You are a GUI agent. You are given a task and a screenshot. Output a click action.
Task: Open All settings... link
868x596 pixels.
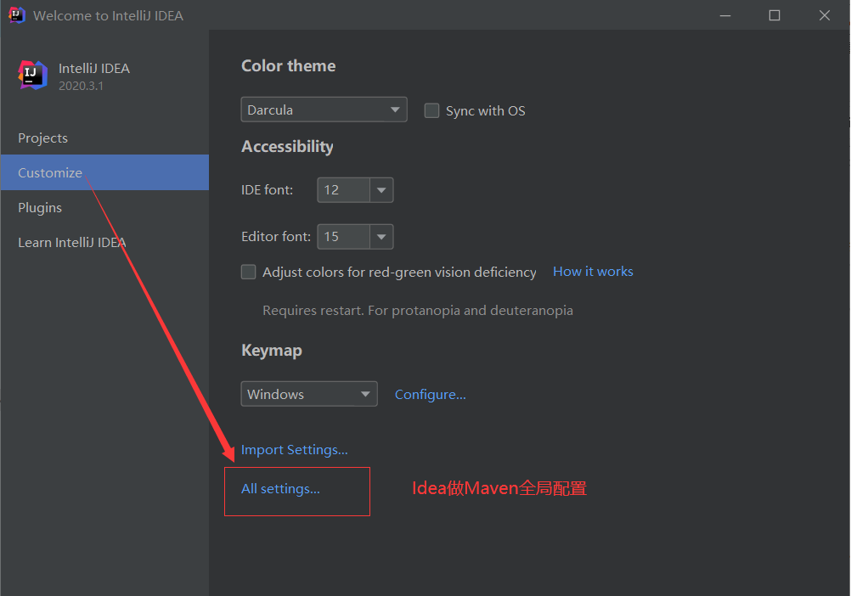(280, 489)
